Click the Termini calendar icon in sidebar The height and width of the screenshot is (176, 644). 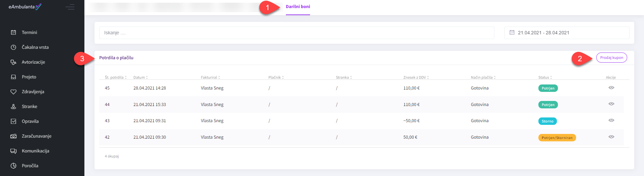tap(13, 33)
